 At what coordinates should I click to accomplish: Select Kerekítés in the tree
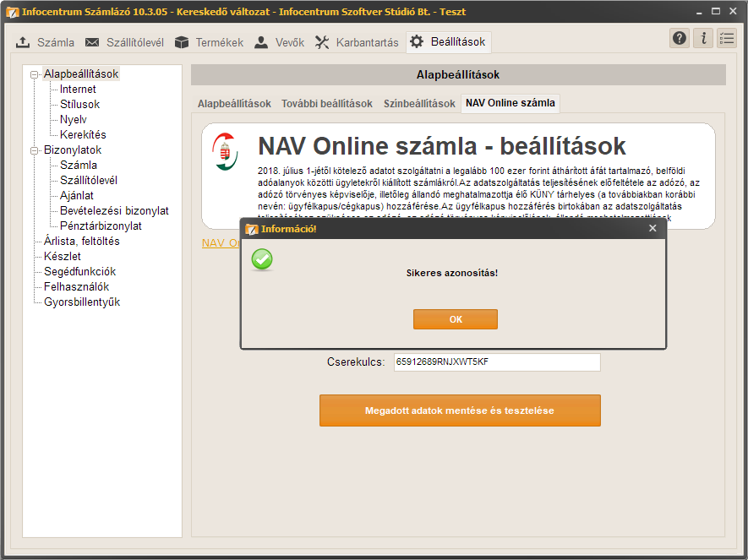[83, 135]
